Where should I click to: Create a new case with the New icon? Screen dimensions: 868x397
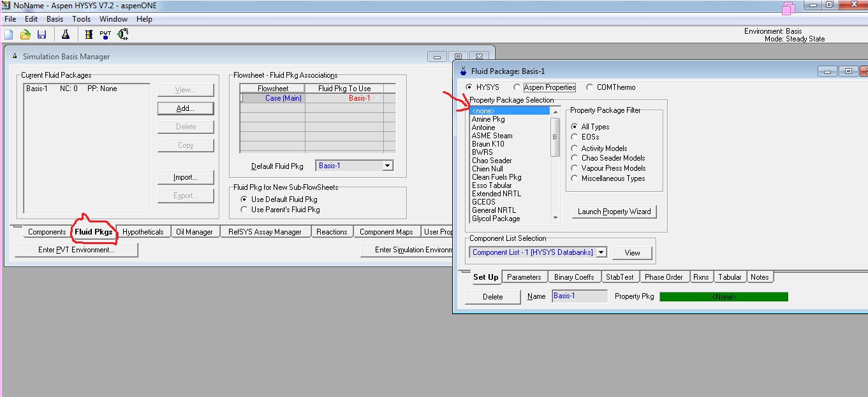pyautogui.click(x=8, y=34)
